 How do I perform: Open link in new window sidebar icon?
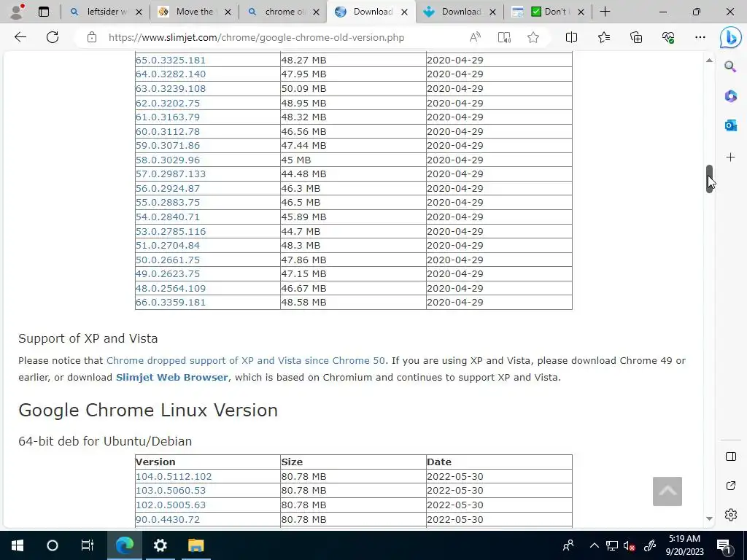tap(731, 486)
